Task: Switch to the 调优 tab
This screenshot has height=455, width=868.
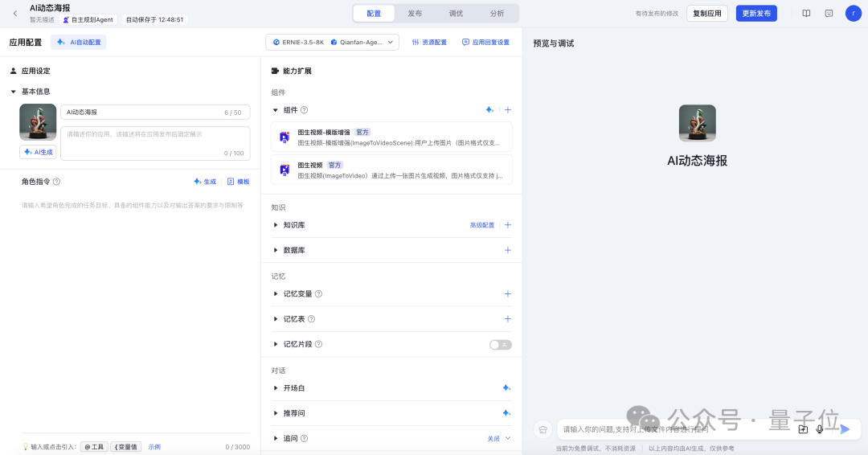Action: [457, 14]
